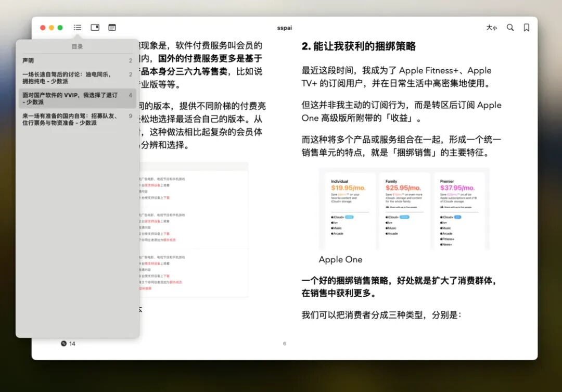The width and height of the screenshot is (562, 392).
Task: Minimize the window with the yellow button
Action: tap(52, 28)
